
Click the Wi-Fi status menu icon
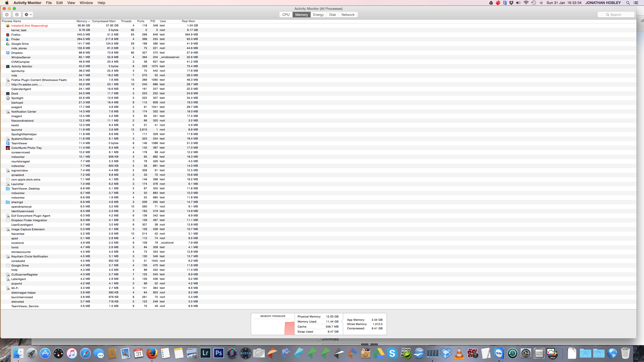click(x=526, y=3)
